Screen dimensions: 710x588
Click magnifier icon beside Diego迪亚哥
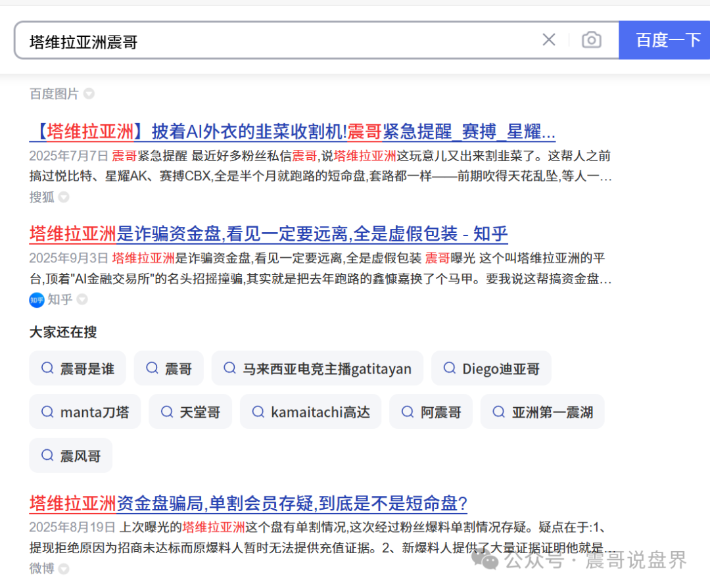pyautogui.click(x=450, y=368)
